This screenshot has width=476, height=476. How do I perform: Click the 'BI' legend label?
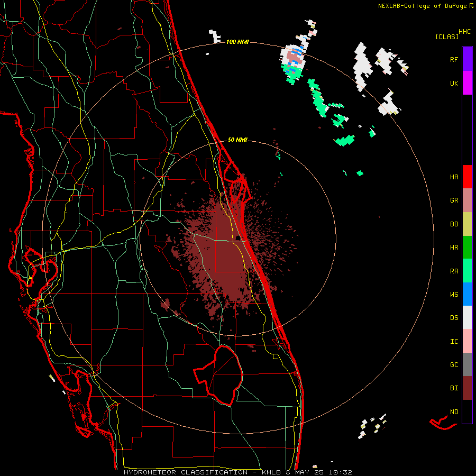point(454,388)
